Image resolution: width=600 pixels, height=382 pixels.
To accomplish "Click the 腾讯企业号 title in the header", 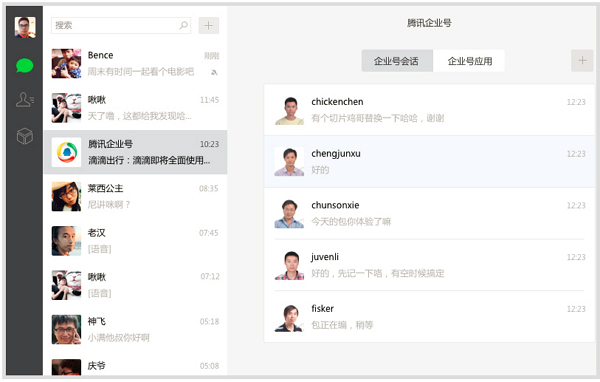I will [x=429, y=23].
